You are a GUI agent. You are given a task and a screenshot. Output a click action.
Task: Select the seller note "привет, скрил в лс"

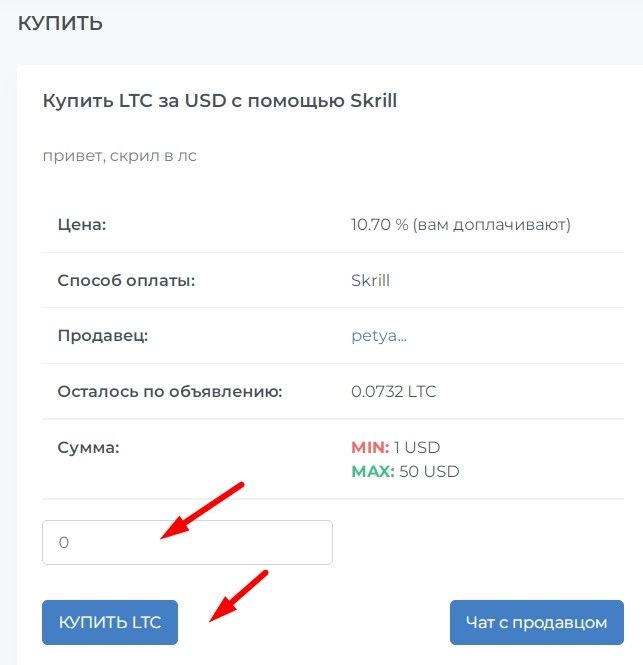[x=119, y=156]
